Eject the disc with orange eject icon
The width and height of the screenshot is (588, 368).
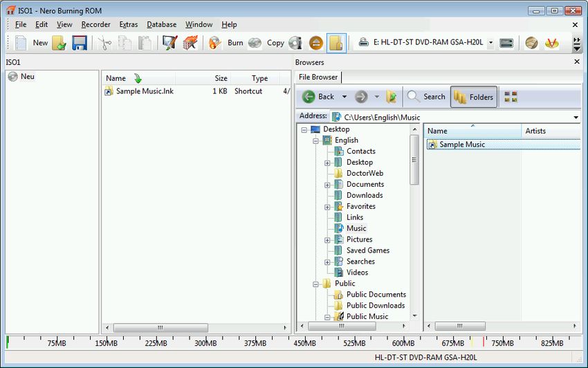tap(315, 43)
